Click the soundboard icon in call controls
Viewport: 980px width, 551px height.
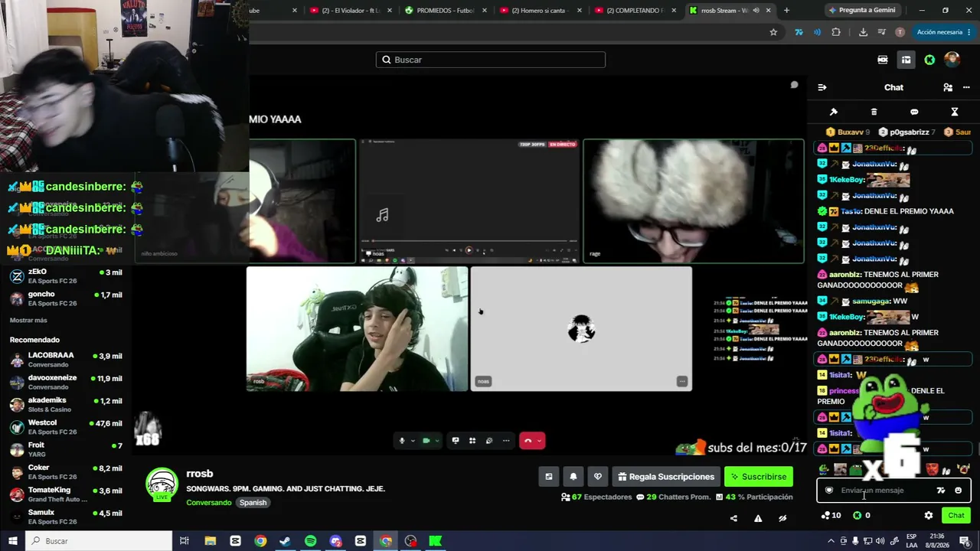click(x=489, y=441)
